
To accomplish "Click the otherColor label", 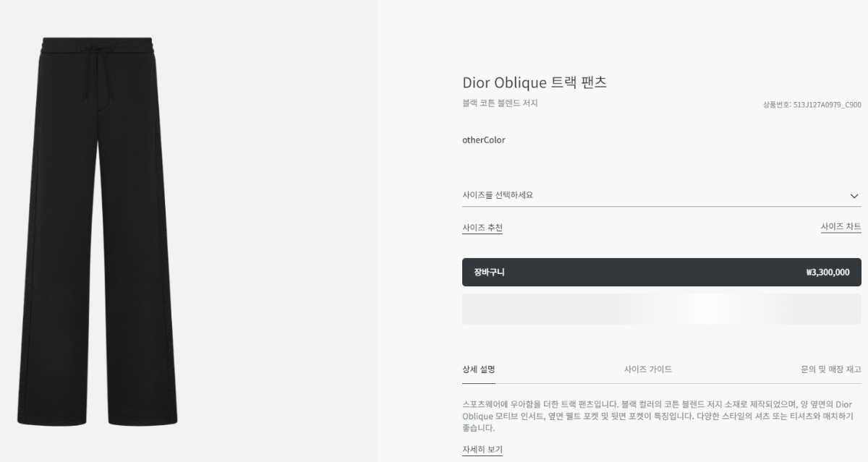I will pyautogui.click(x=484, y=140).
